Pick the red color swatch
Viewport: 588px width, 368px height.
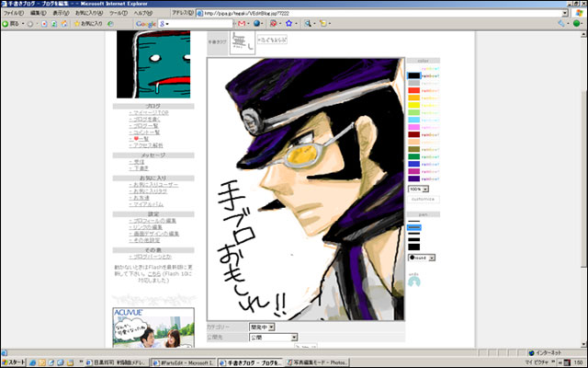414,90
